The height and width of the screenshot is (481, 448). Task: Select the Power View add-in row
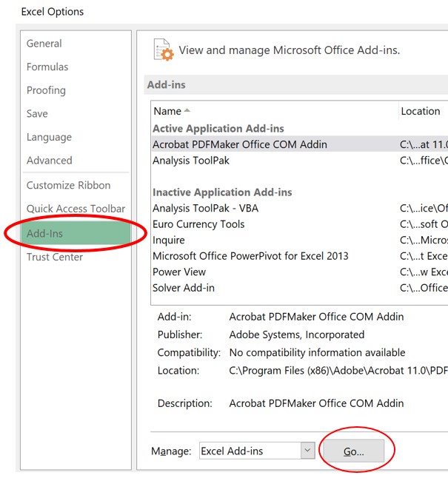click(299, 272)
